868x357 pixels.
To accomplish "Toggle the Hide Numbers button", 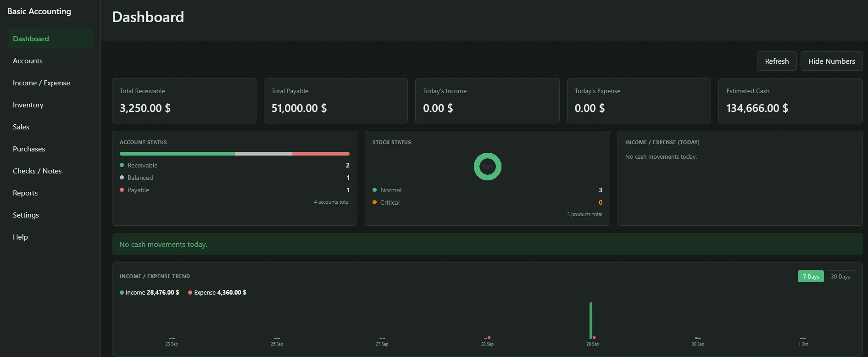I will click(x=831, y=61).
